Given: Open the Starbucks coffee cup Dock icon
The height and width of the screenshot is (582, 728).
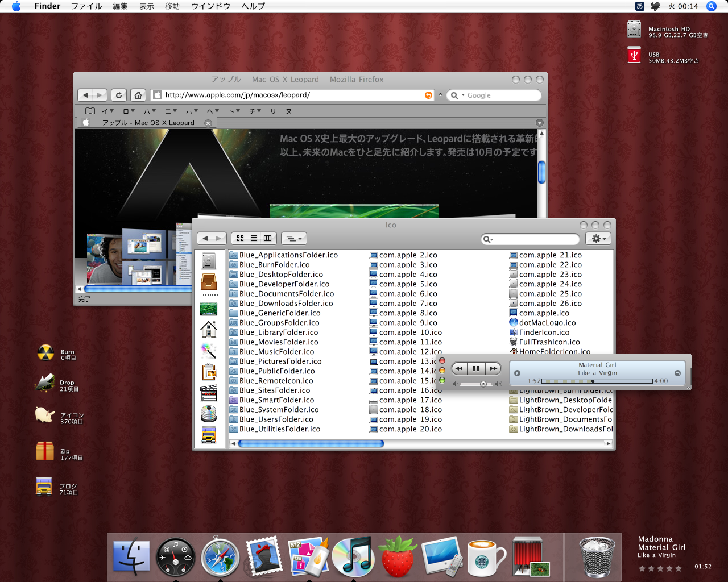Looking at the screenshot, I should (485, 557).
